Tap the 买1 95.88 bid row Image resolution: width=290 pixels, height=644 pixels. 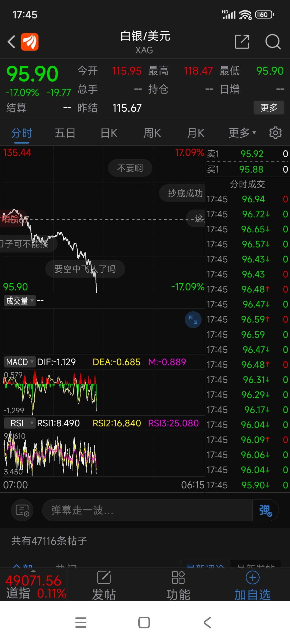click(x=247, y=169)
